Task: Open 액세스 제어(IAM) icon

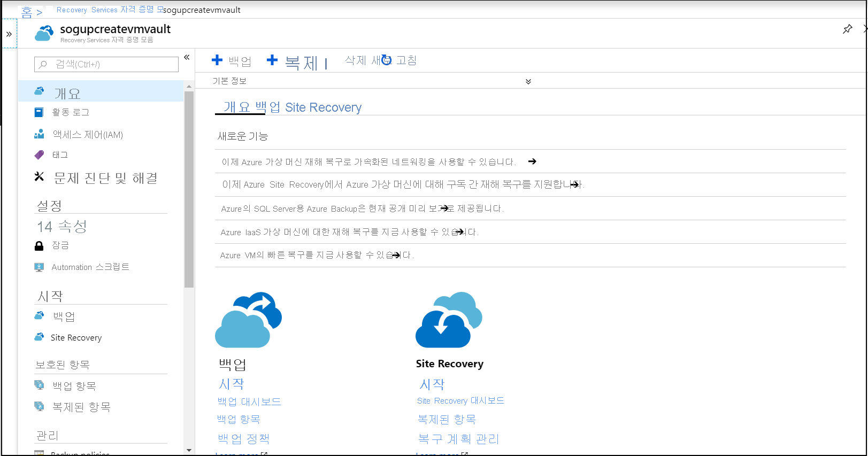Action: (x=39, y=134)
